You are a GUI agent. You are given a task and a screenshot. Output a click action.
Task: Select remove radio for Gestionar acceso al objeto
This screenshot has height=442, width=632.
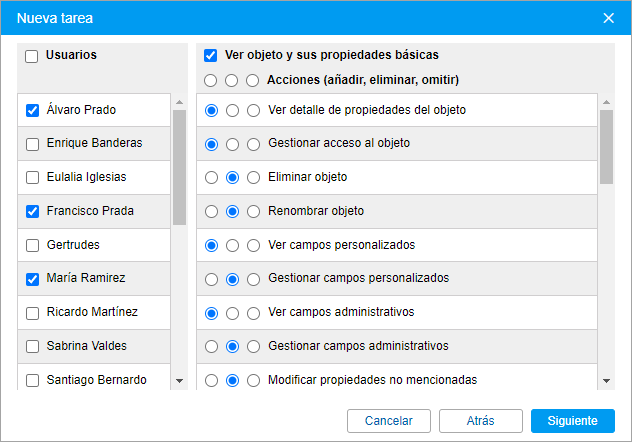coord(232,144)
